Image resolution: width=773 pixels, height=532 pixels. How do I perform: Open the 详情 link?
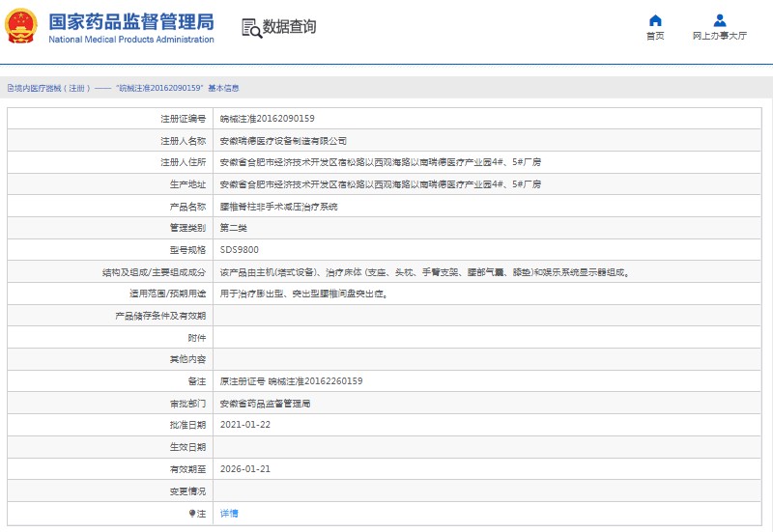tap(229, 514)
